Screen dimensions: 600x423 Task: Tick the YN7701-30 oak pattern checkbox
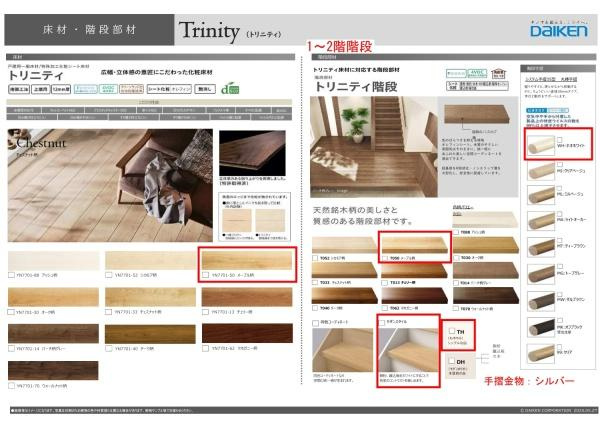pos(11,312)
